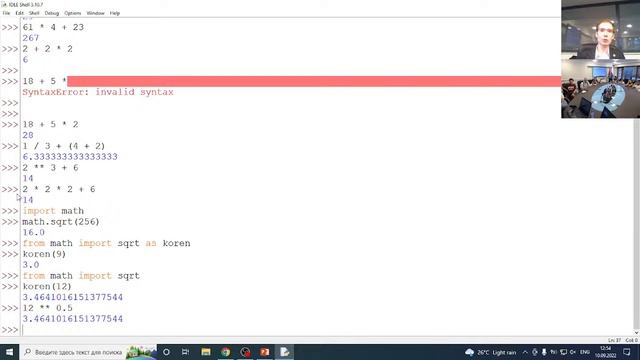This screenshot has height=360, width=640.
Task: Click the red highlighted syntax error line
Action: point(313,81)
